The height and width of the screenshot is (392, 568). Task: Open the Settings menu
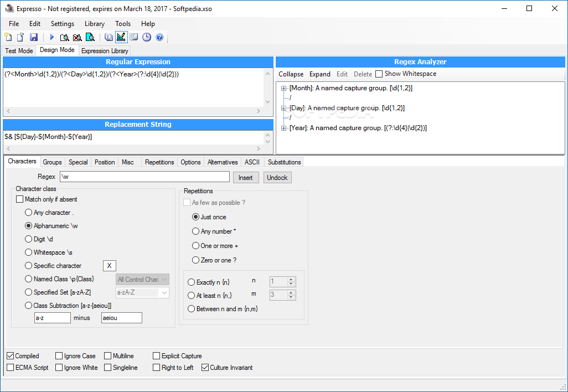(63, 24)
